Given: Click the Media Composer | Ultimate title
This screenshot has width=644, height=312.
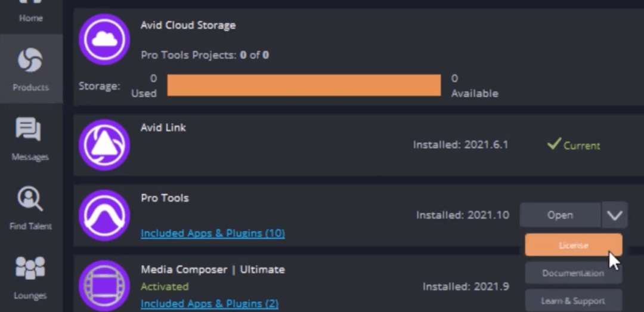Looking at the screenshot, I should [x=212, y=270].
